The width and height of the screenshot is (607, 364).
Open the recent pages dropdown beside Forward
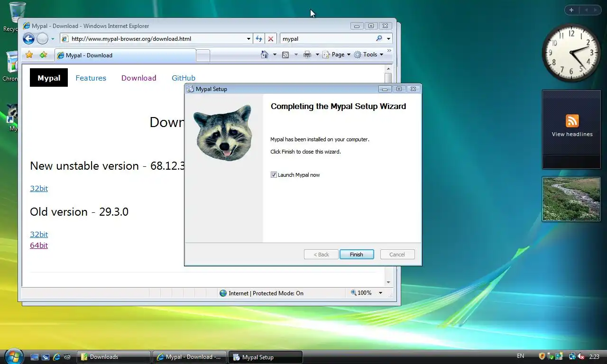tap(53, 39)
